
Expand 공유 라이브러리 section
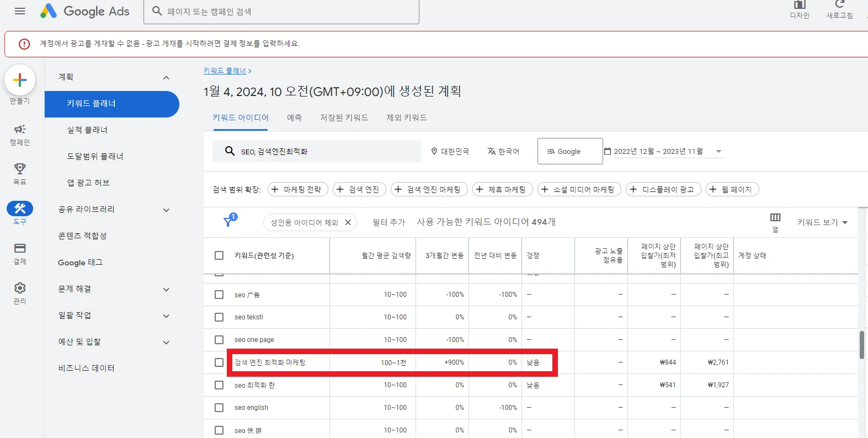166,210
